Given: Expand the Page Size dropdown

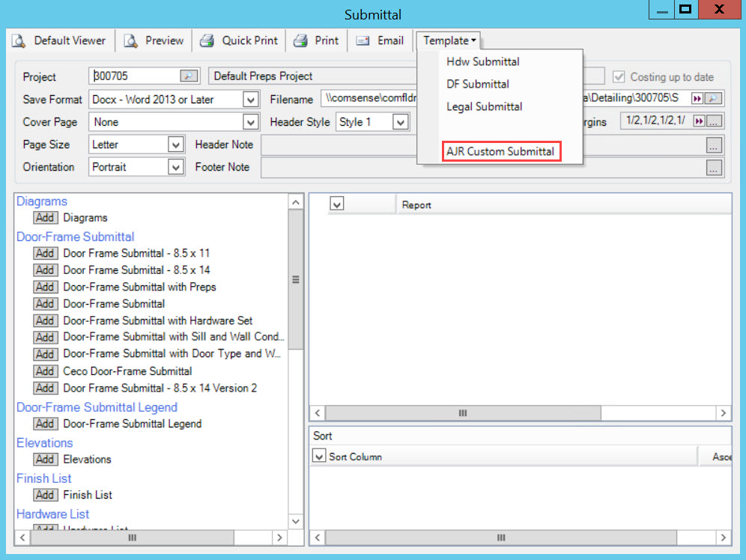Looking at the screenshot, I should tap(175, 144).
